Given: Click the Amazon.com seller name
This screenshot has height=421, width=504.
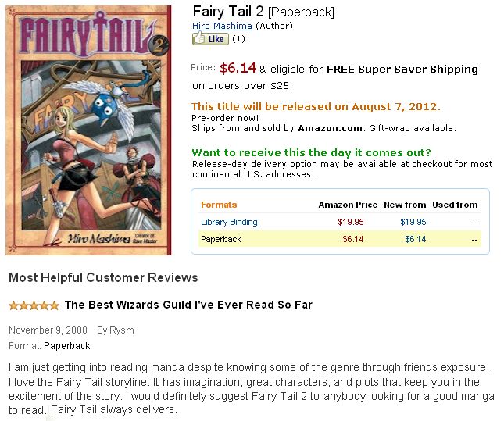Looking at the screenshot, I should click(331, 128).
